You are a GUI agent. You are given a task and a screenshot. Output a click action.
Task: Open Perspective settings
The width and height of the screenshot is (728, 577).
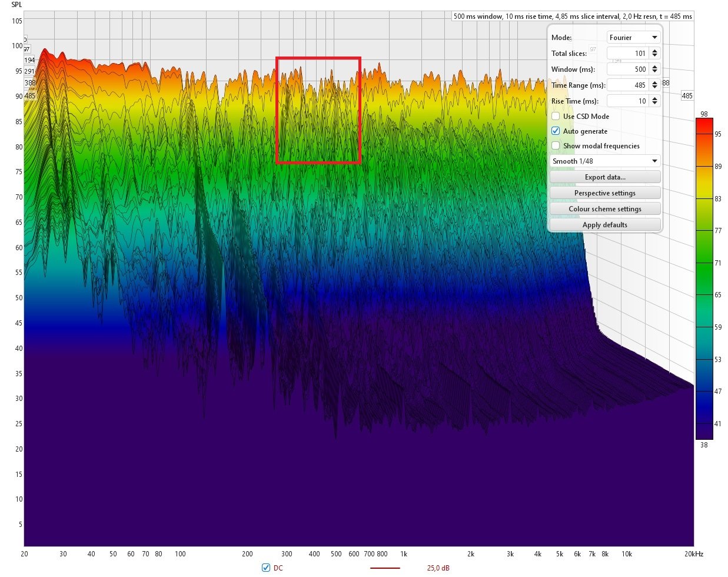click(x=604, y=193)
